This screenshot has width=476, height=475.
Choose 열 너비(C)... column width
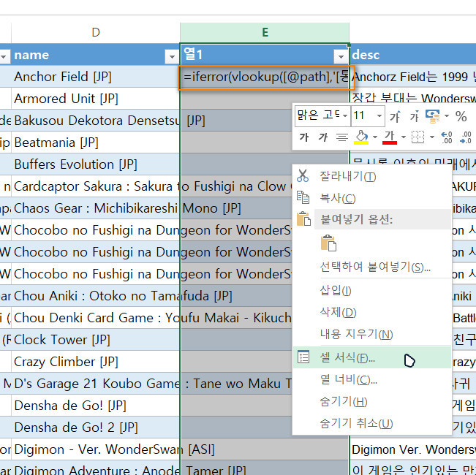371,379
